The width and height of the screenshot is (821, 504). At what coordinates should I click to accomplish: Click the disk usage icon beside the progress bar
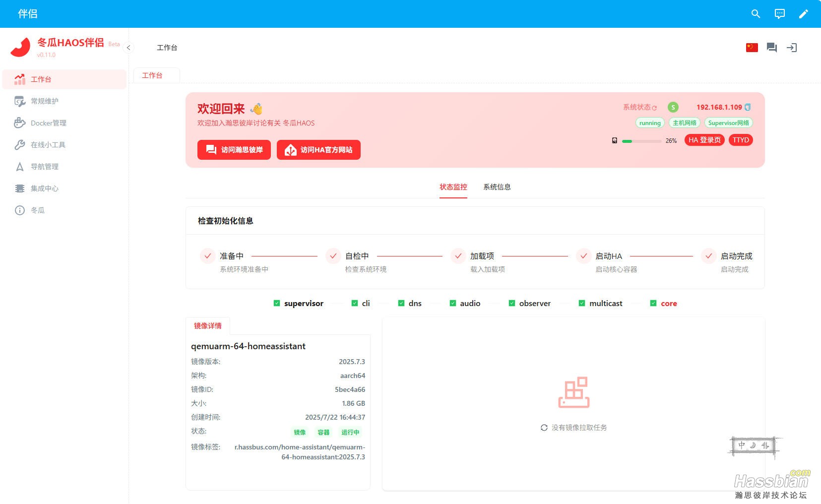pos(615,141)
